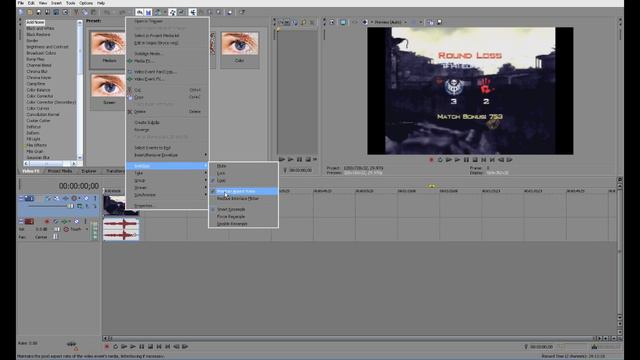Expand the Synchronize submenu

click(x=167, y=195)
